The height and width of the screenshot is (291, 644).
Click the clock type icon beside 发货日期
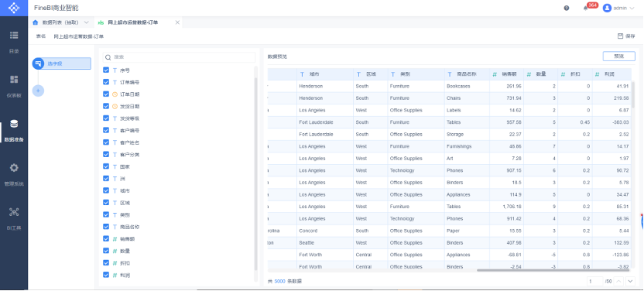pos(115,106)
